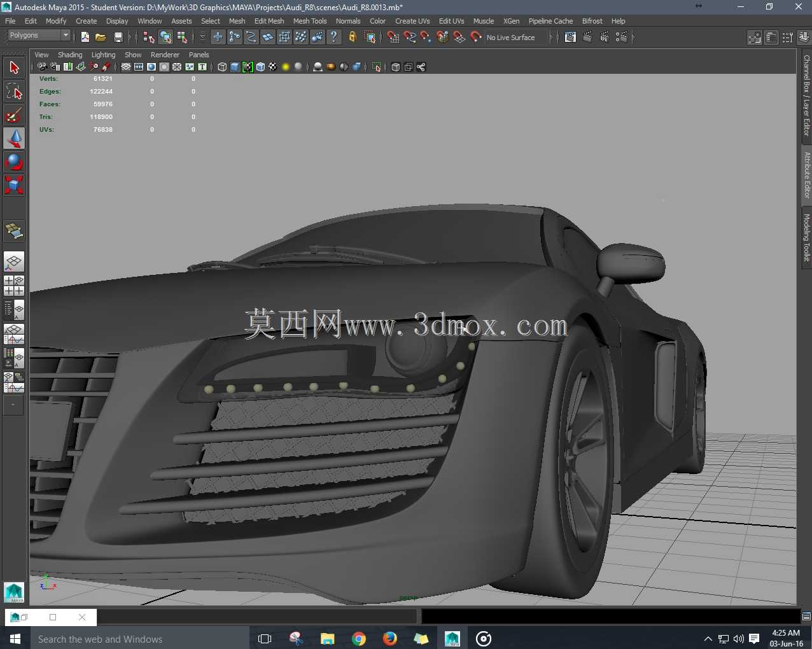This screenshot has width=812, height=649.
Task: Click the No Live Surface field
Action: pos(516,38)
